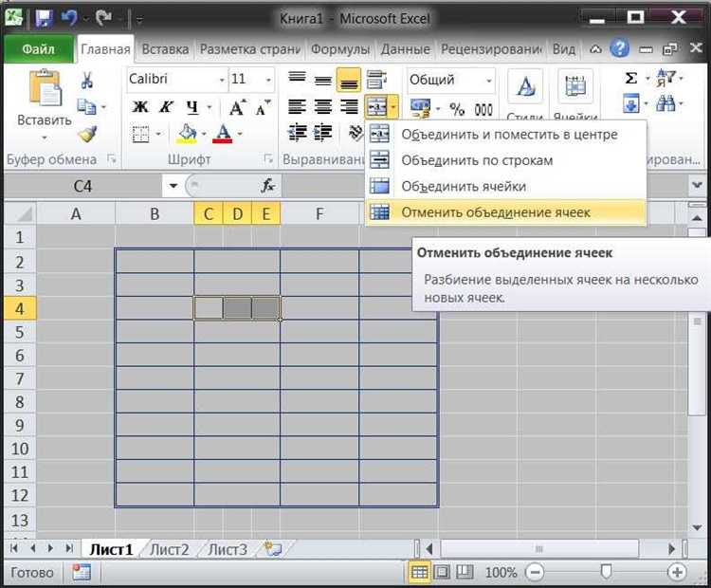The height and width of the screenshot is (588, 711).
Task: Toggle align text left
Action: [x=297, y=107]
